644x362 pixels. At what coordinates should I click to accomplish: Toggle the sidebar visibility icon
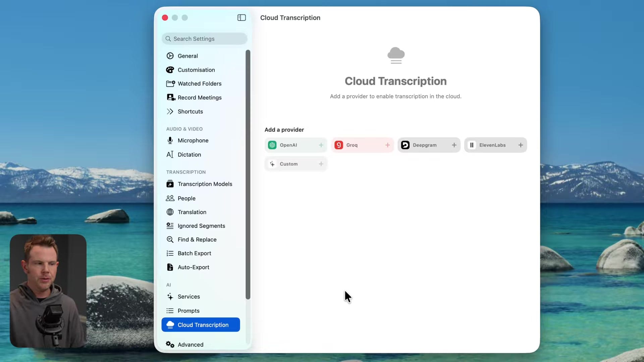[241, 18]
